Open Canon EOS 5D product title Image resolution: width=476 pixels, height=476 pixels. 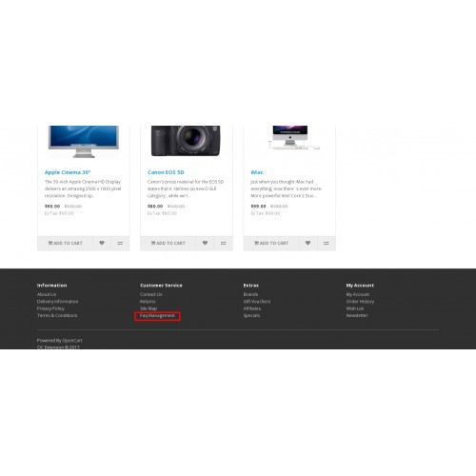(x=166, y=172)
